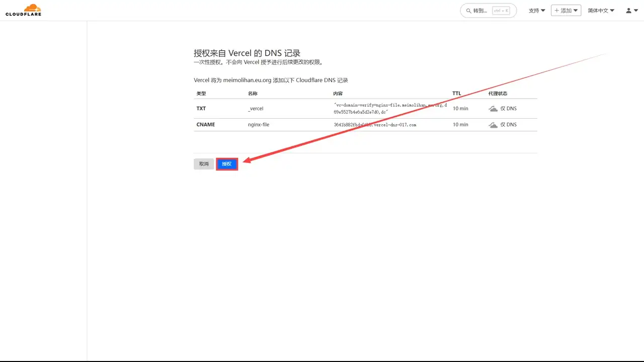The height and width of the screenshot is (362, 644).
Task: Click 仅 DNS status in TXT row
Action: coord(508,109)
